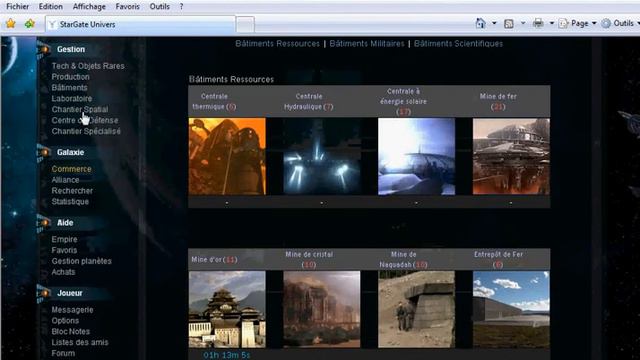Click the Mine de Naquadah image
Screen dimensions: 640x360
click(416, 309)
